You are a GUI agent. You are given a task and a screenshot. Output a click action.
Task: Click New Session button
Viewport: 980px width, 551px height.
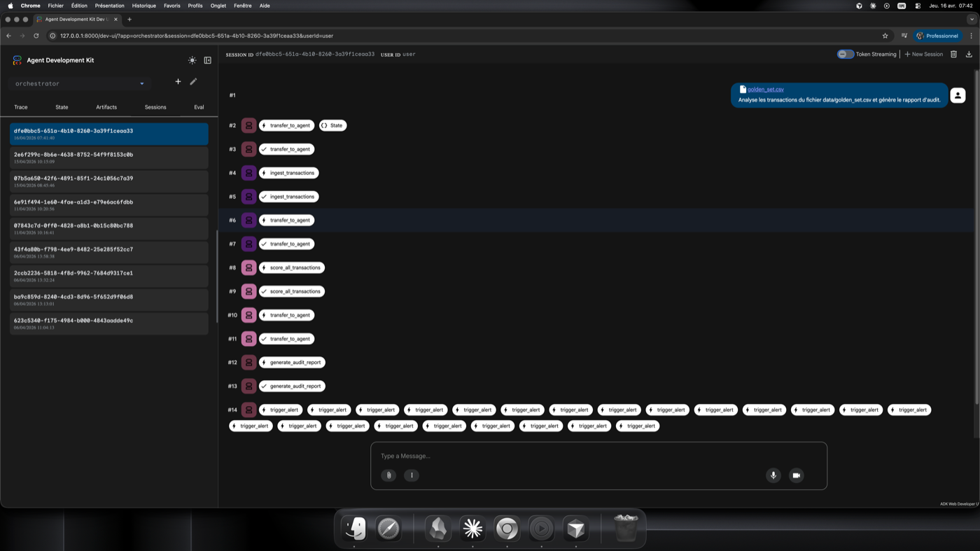pos(923,54)
